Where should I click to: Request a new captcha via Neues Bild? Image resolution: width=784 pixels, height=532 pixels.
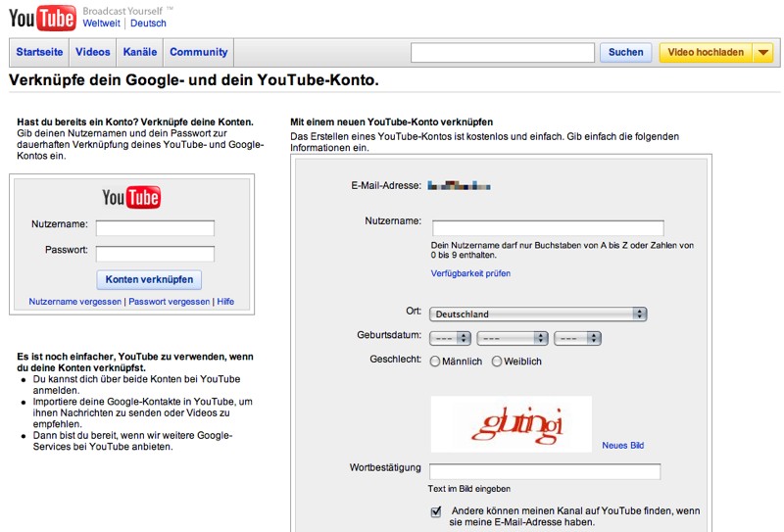(x=622, y=446)
